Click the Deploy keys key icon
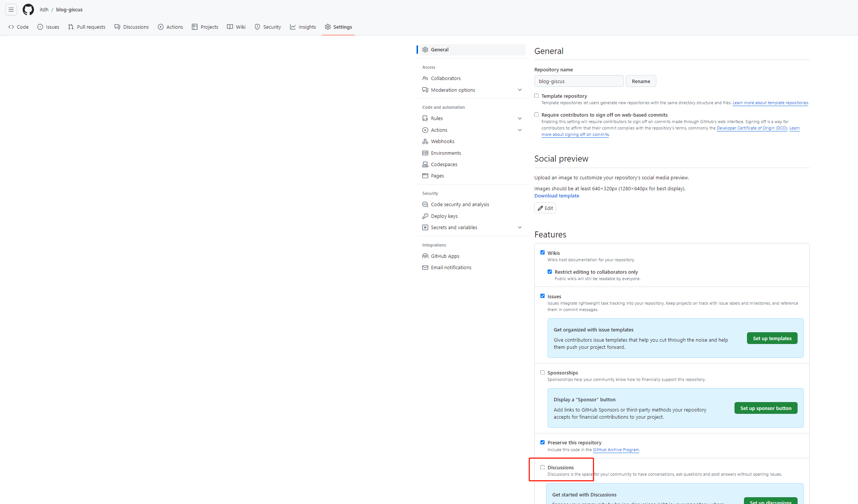Viewport: 858px width, 504px height. pyautogui.click(x=425, y=216)
